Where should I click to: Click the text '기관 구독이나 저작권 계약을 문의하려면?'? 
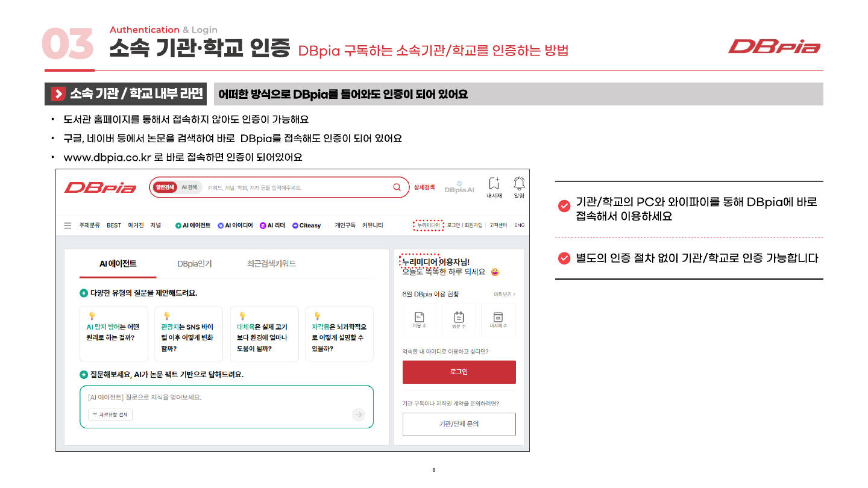tap(450, 404)
